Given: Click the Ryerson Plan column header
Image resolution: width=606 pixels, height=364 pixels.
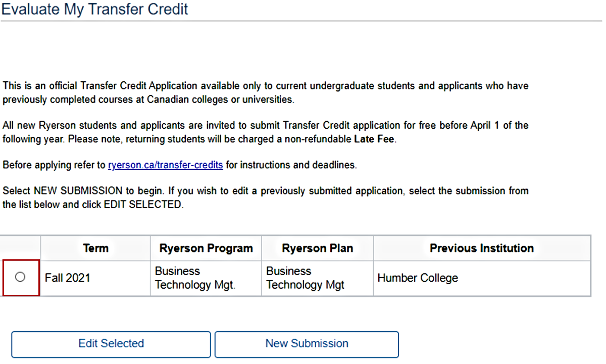Looking at the screenshot, I should pyautogui.click(x=317, y=248).
